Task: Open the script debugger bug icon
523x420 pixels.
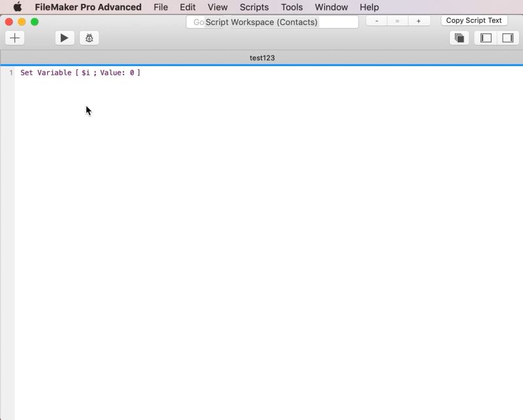Action: coord(89,38)
